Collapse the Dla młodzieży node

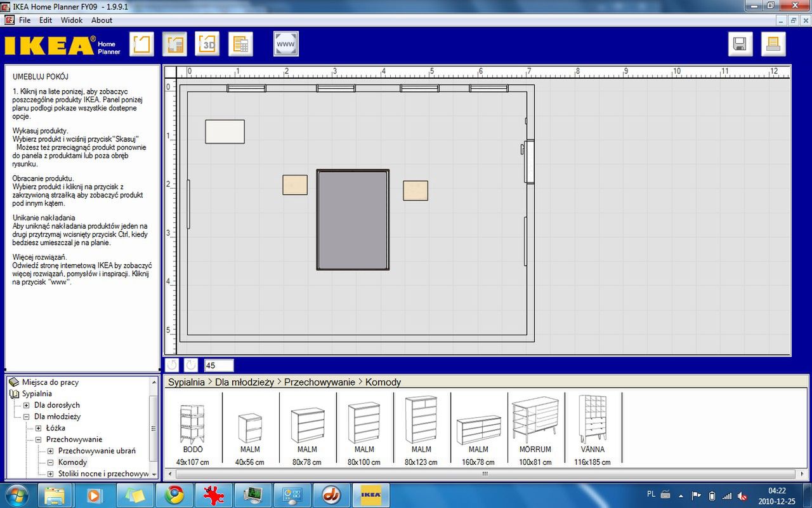point(26,417)
